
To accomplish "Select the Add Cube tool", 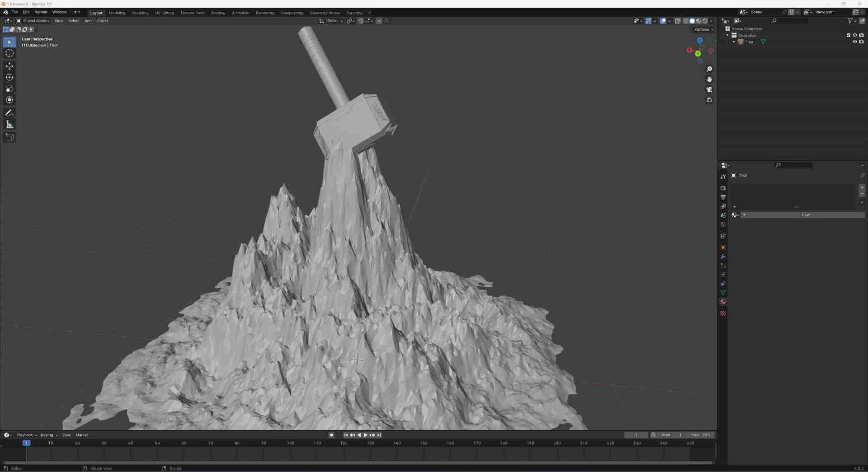I will [x=9, y=138].
